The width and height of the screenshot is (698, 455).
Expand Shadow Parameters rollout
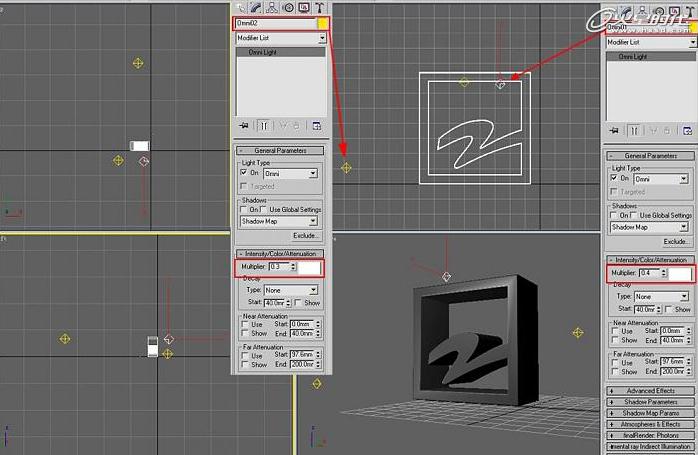click(650, 402)
